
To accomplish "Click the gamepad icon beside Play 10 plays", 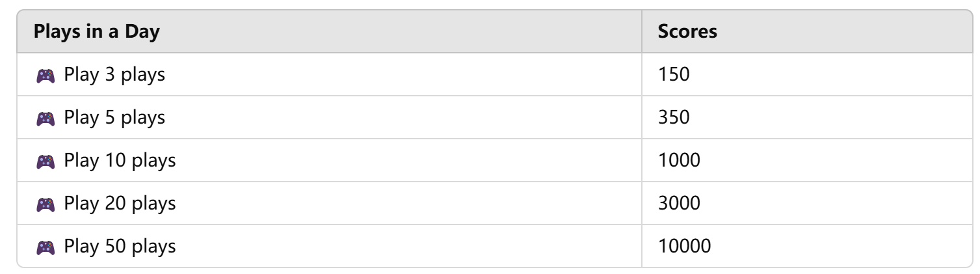I will (46, 161).
